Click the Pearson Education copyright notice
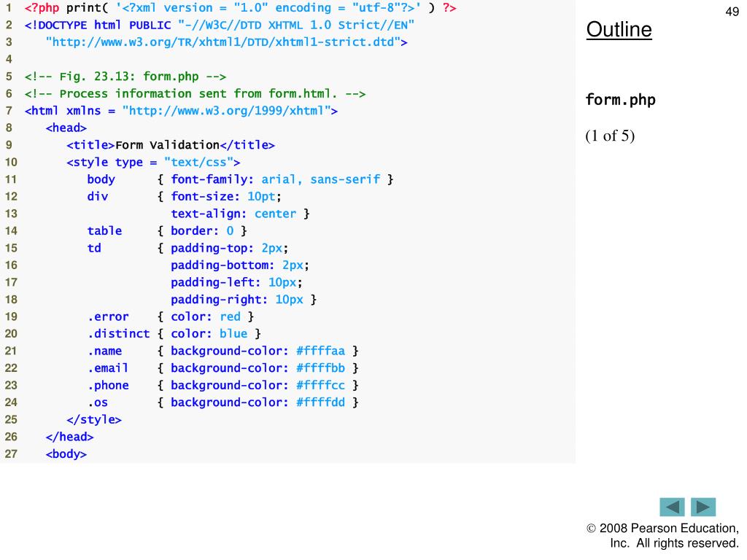The image size is (747, 560). [662, 536]
